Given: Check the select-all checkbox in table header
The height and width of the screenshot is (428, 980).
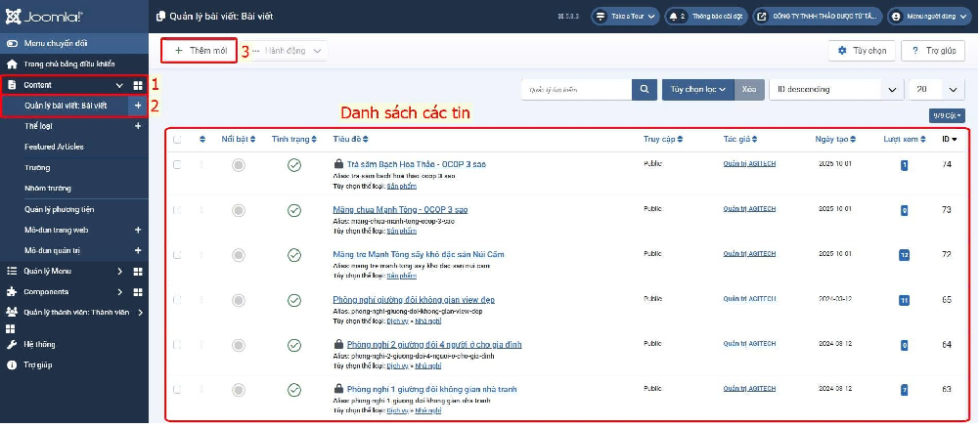Looking at the screenshot, I should point(177,140).
